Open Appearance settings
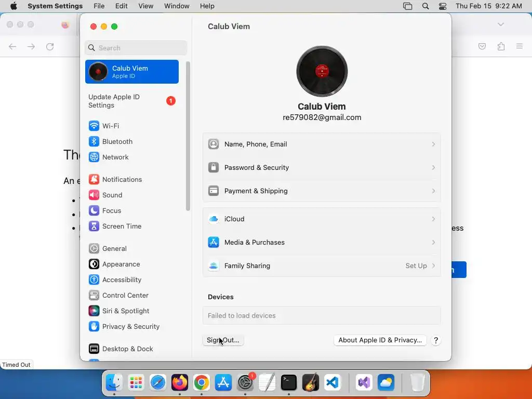The image size is (532, 399). 132,264
